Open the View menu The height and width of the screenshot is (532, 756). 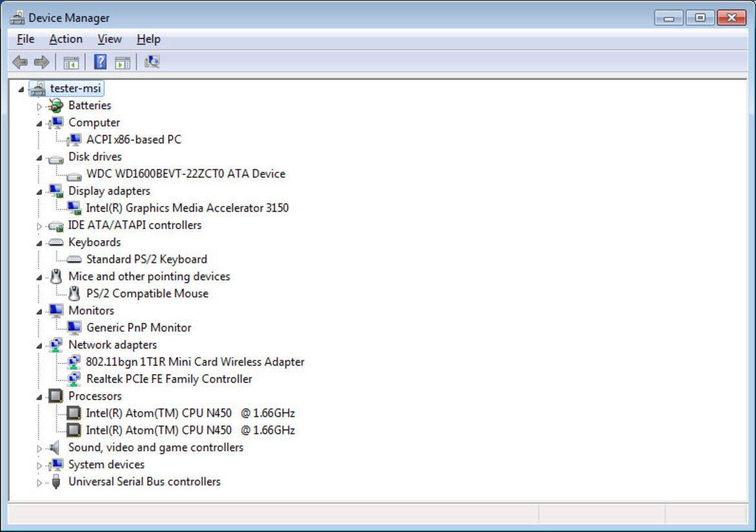pos(109,39)
